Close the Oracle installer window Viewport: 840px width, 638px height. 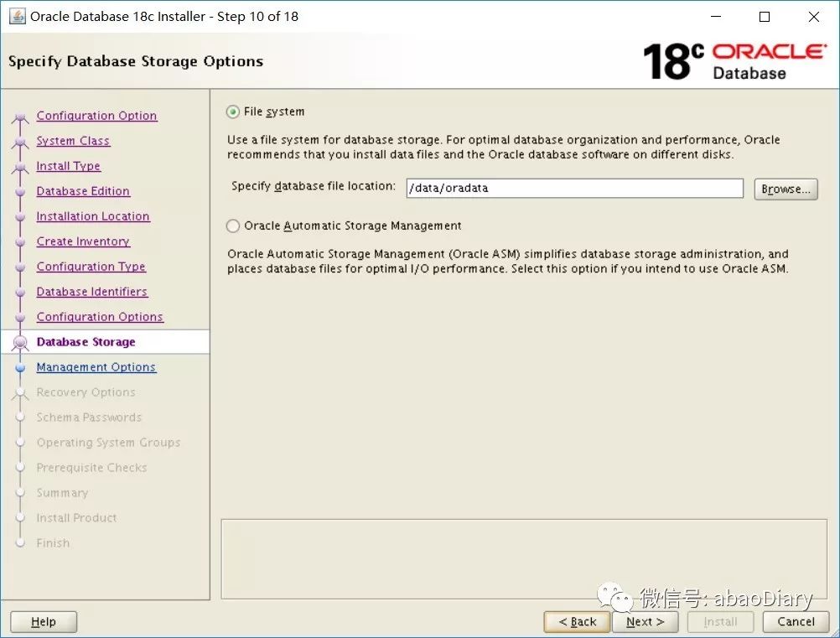[x=814, y=17]
